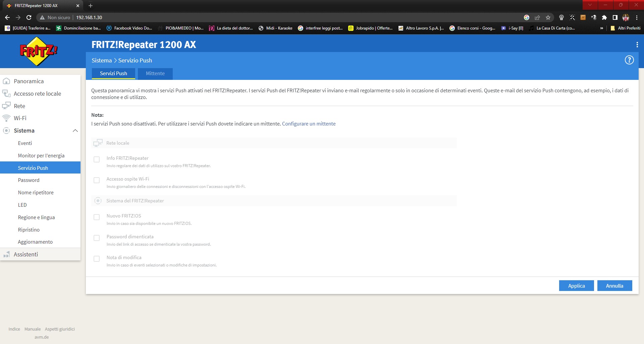The width and height of the screenshot is (644, 344).
Task: Enable Accesso ospite Wi-Fi checkbox
Action: pos(97,180)
